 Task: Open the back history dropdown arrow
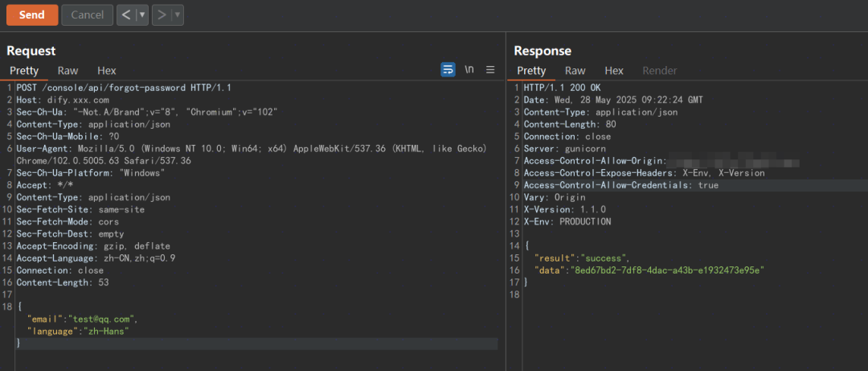click(142, 14)
